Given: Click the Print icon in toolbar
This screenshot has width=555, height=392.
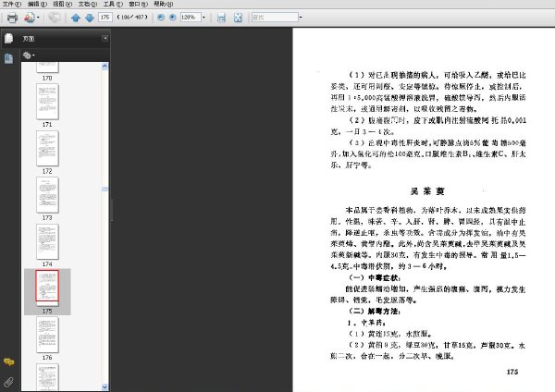Looking at the screenshot, I should [x=12, y=18].
